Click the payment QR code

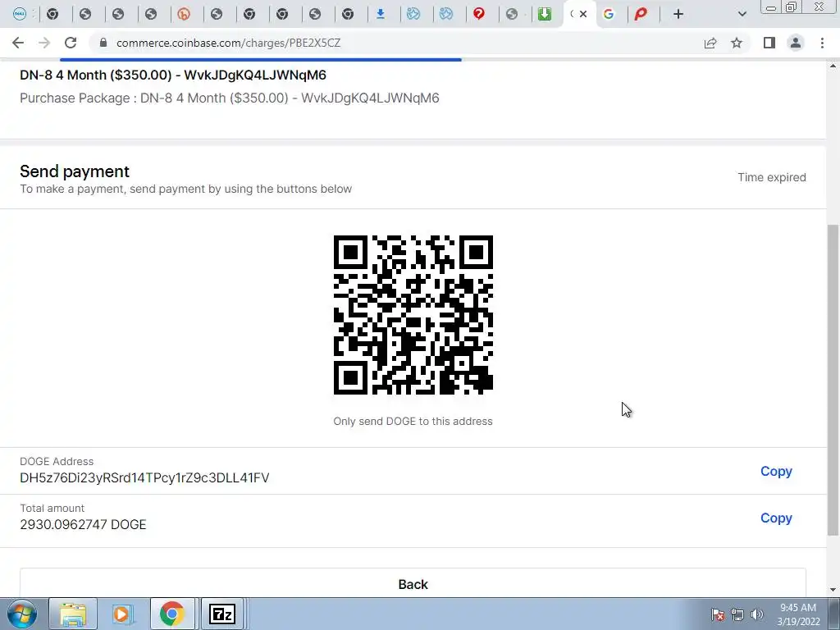pos(413,315)
